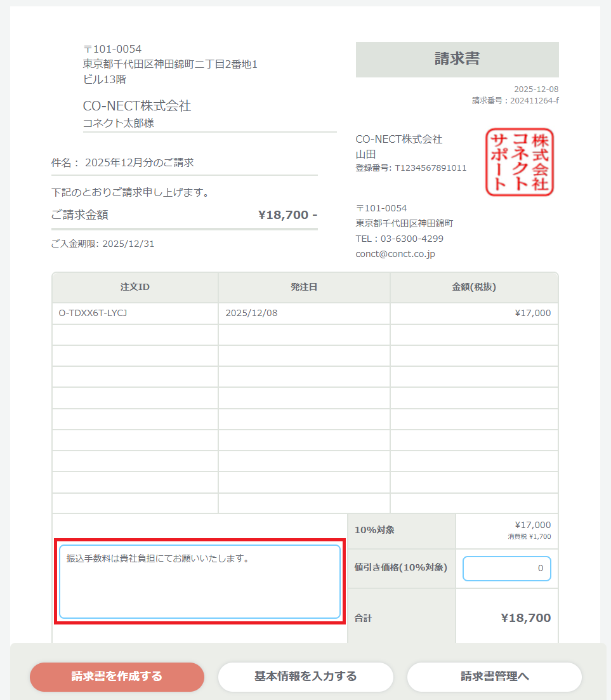Click registration number T1234567891011
The height and width of the screenshot is (700, 611).
(431, 168)
